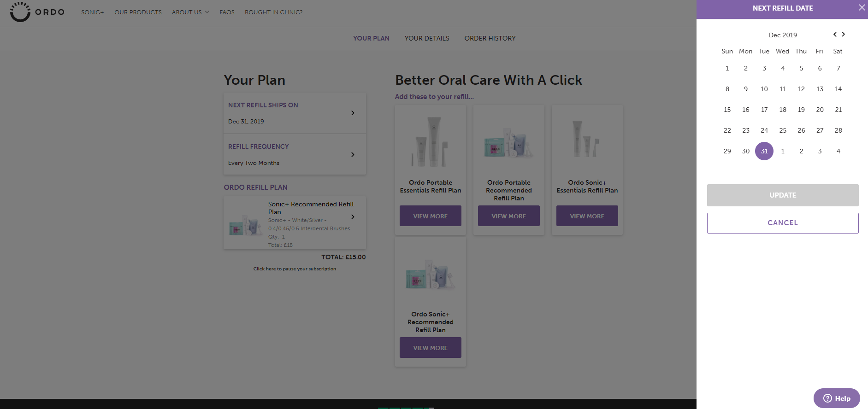Select December 28 in calendar

pos(838,130)
